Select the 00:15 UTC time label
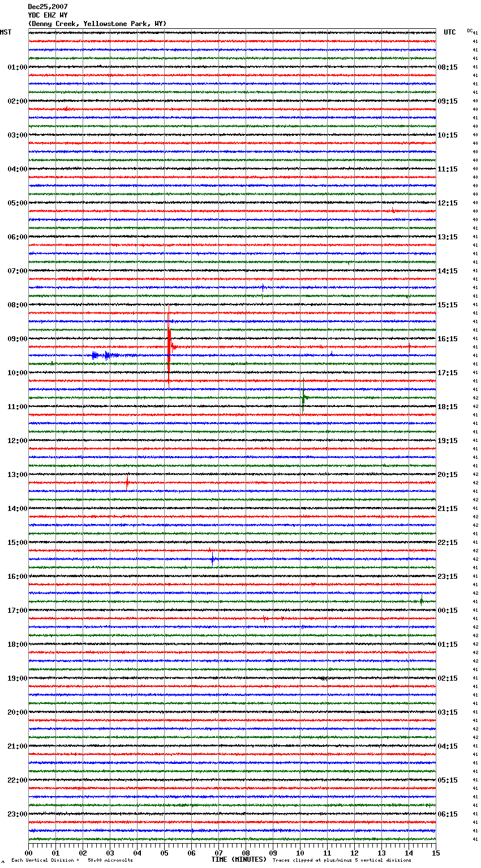481x868 pixels. 448,611
